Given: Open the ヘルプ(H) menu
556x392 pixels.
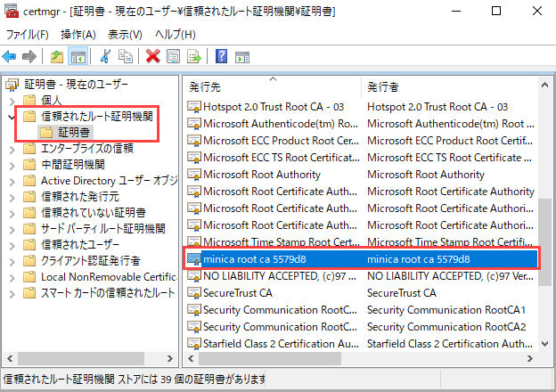Looking at the screenshot, I should coord(176,35).
